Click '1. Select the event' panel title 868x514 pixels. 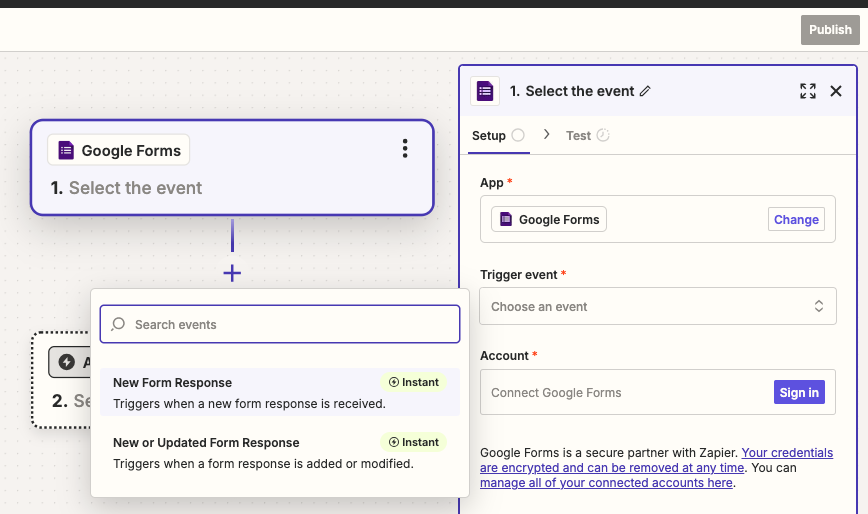tap(572, 91)
